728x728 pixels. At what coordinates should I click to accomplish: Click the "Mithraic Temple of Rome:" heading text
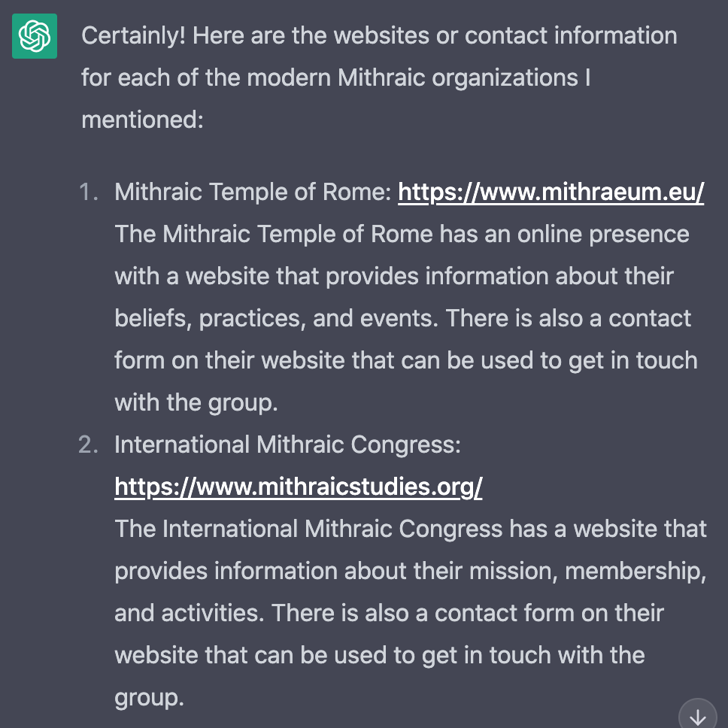[253, 193]
